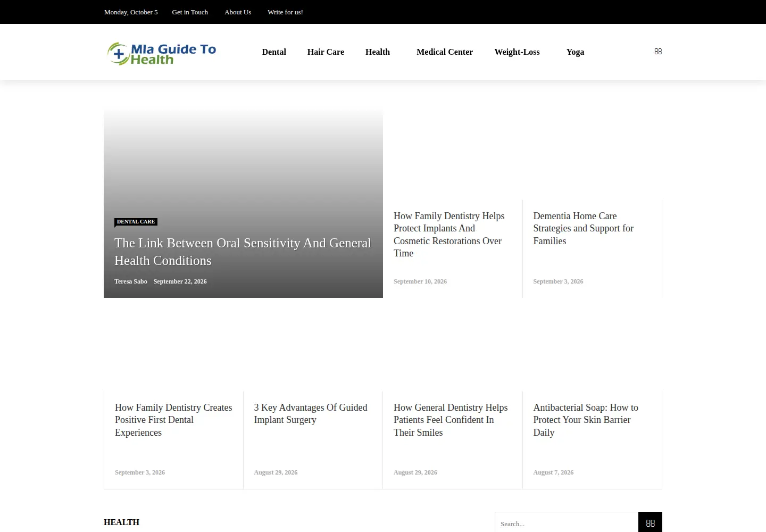Click the Mla Guide To Health logo
Viewport: 766px width, 532px height.
tap(162, 53)
